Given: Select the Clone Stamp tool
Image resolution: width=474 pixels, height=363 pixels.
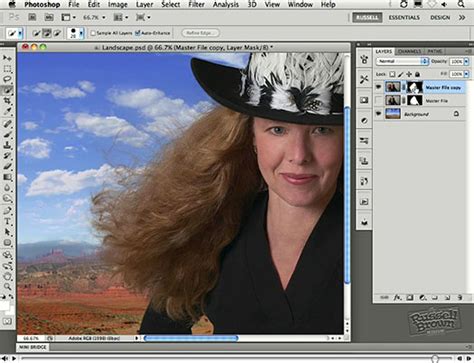Looking at the screenshot, I should (7, 145).
